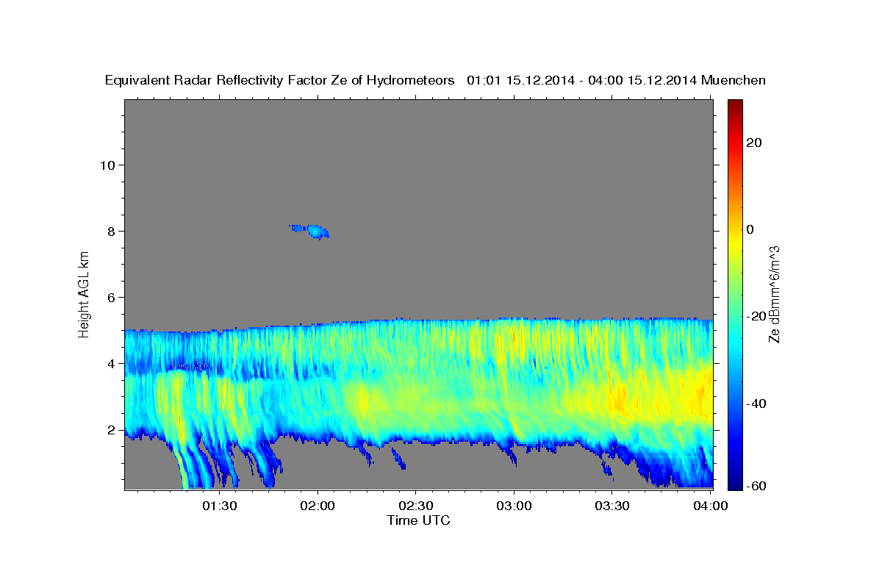882x588 pixels.
Task: Click the '03:00' time tick label
Action: [x=514, y=506]
